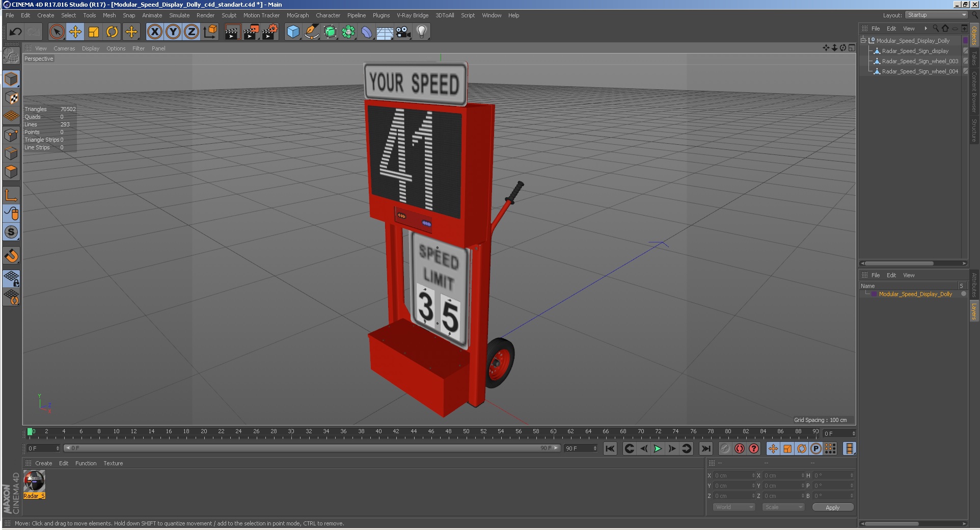The width and height of the screenshot is (980, 530).
Task: Open viewport Filter menu
Action: pos(139,48)
